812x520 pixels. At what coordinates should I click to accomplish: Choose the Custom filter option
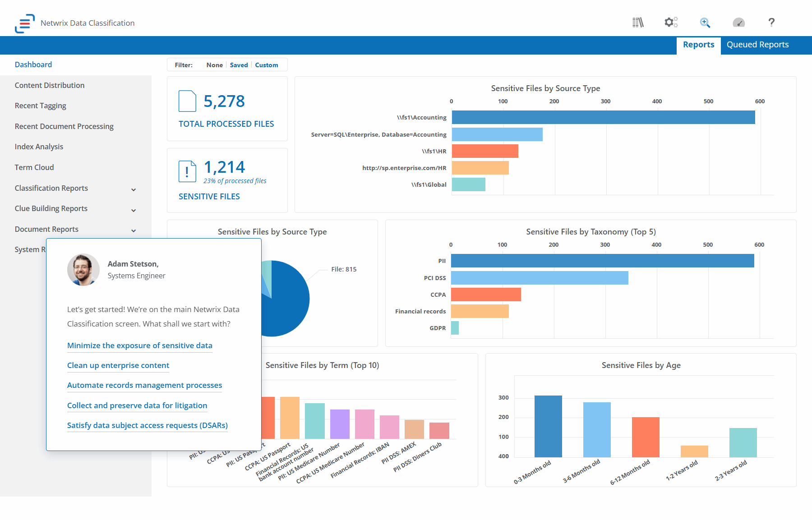[266, 65]
